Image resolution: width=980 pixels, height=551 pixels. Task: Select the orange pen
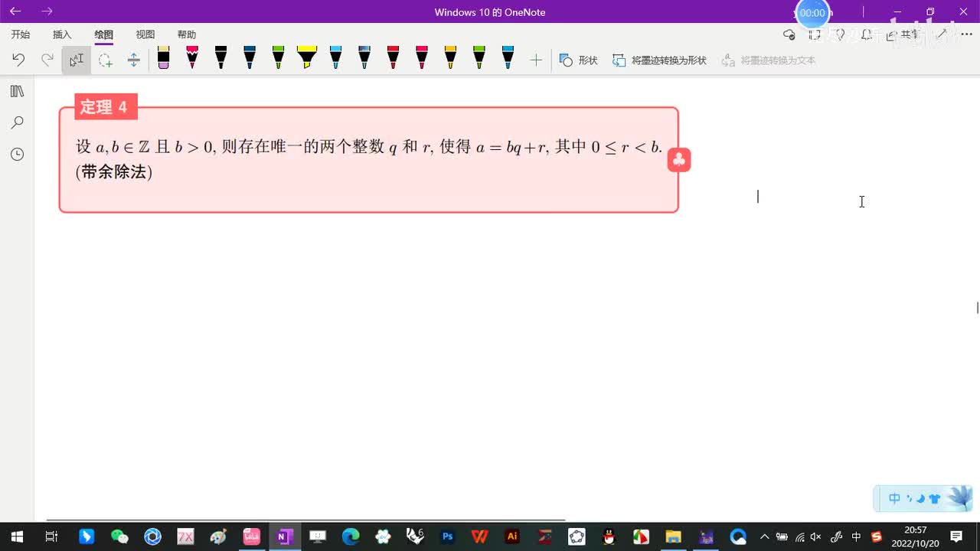pos(450,58)
